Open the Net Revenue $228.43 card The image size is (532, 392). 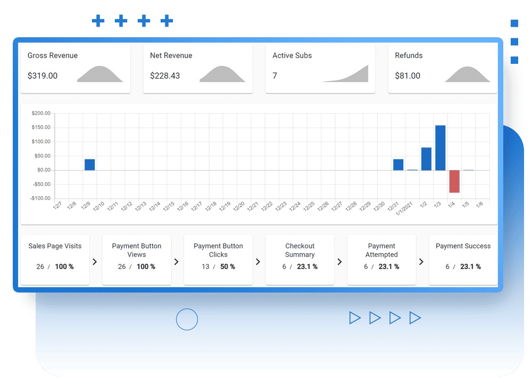tap(198, 69)
